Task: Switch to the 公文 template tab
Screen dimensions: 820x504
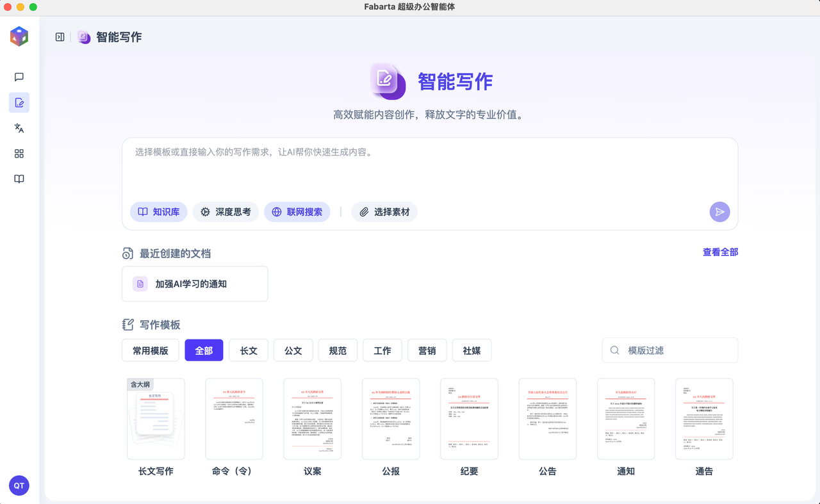Action: click(293, 350)
